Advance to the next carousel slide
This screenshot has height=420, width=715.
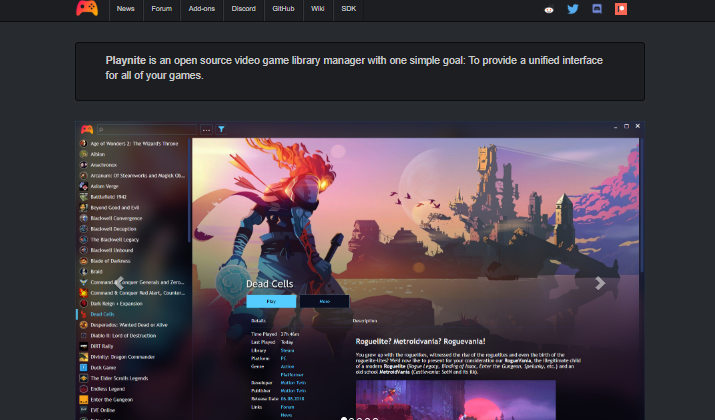(600, 283)
